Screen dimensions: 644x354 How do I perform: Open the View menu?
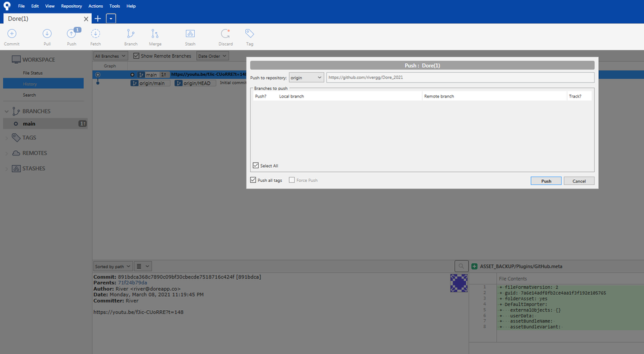(50, 6)
